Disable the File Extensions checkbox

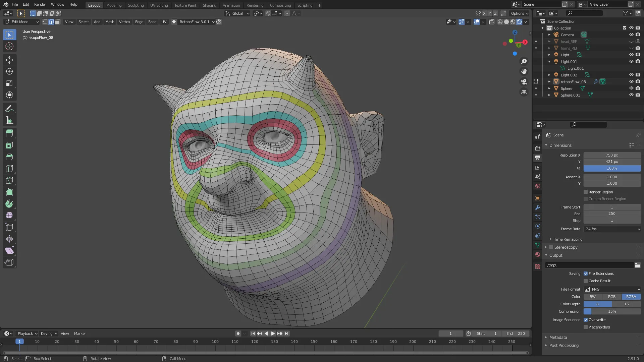coord(586,274)
